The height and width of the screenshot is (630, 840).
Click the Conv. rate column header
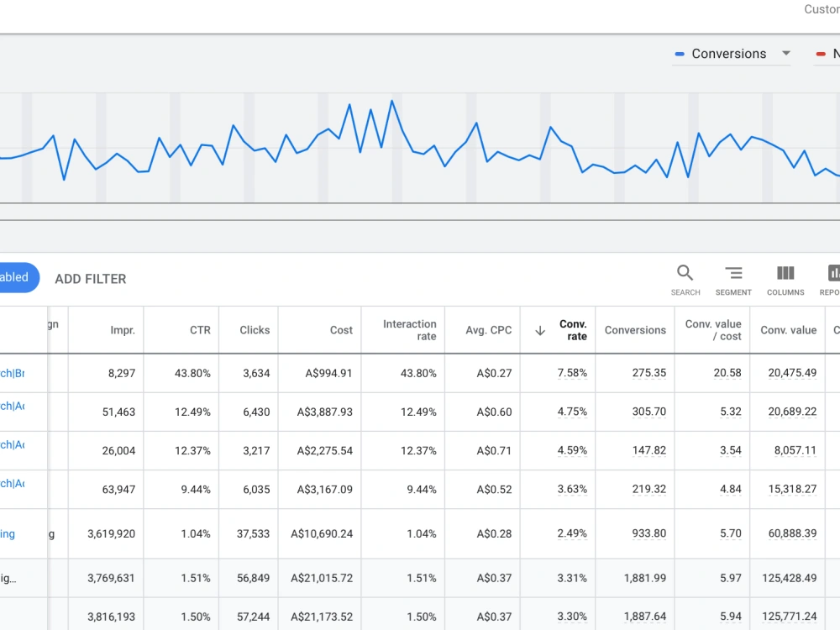[573, 330]
